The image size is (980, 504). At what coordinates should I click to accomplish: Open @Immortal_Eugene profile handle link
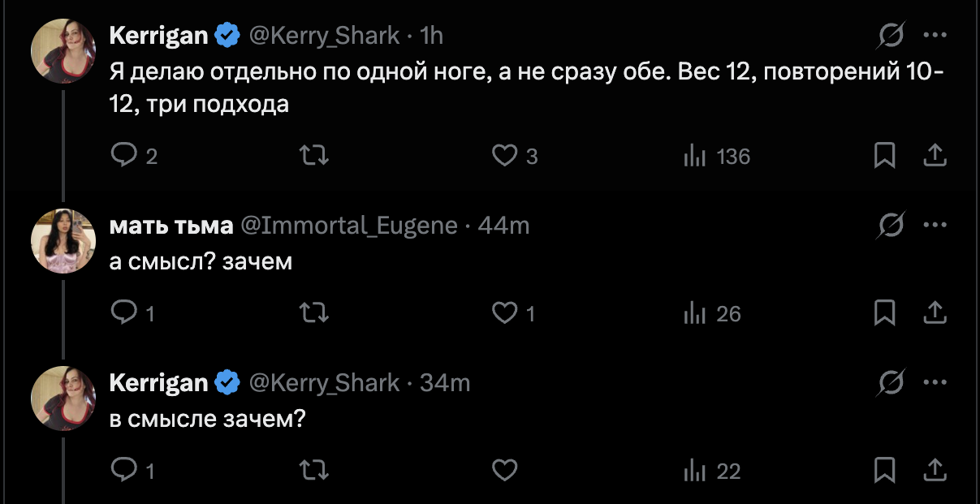[349, 226]
